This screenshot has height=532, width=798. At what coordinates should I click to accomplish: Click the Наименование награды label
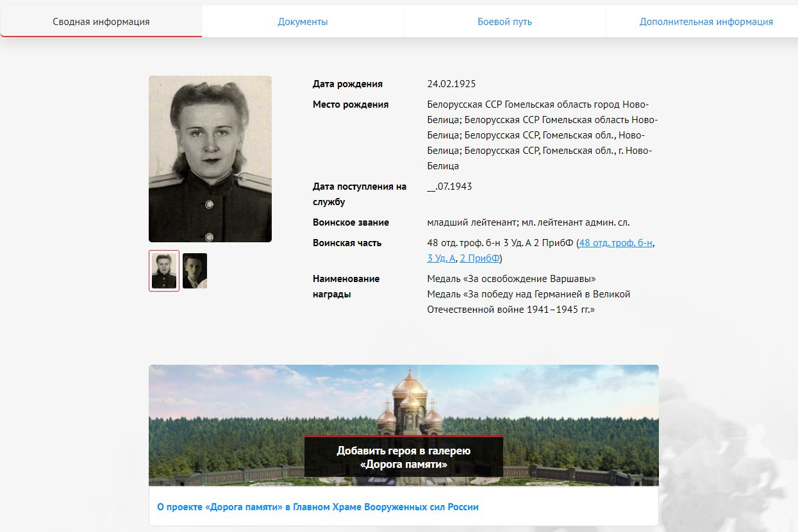[346, 287]
